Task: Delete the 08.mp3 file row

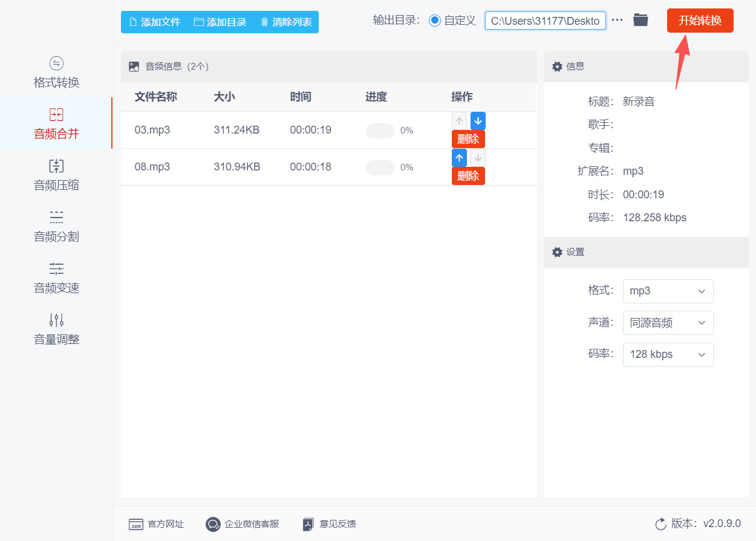Action: pos(468,176)
